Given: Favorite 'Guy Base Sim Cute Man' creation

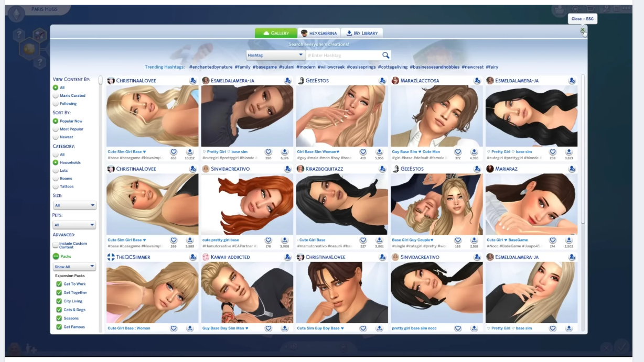Looking at the screenshot, I should coord(458,152).
